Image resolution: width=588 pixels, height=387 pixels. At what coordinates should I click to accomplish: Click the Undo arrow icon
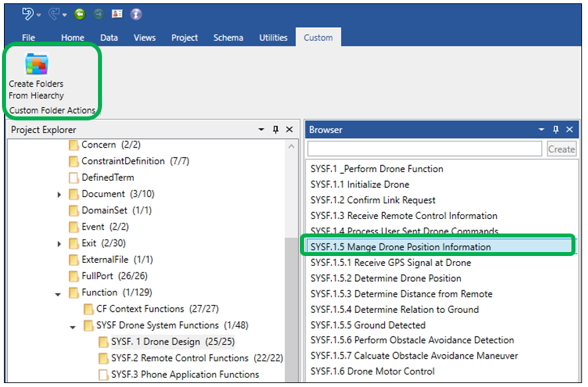point(27,13)
